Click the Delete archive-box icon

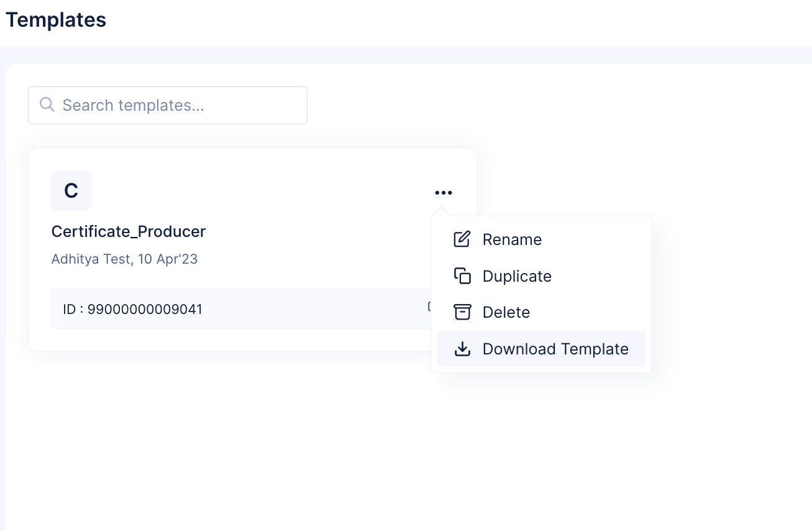(462, 312)
